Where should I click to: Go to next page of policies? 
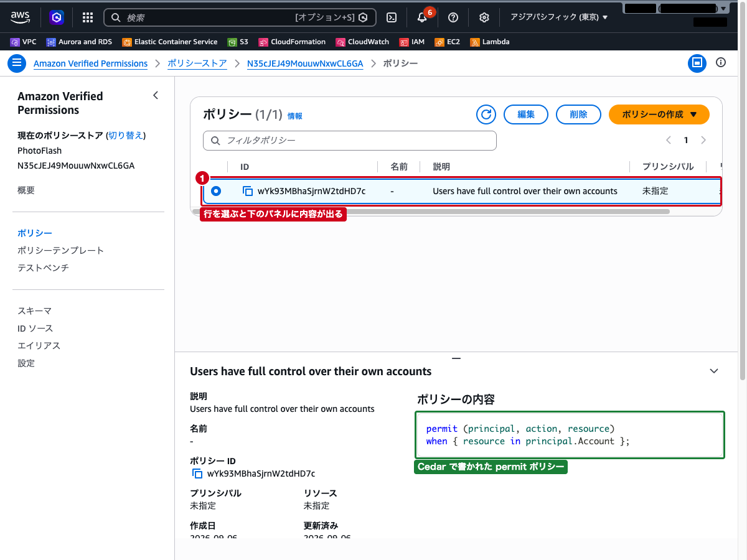[703, 140]
